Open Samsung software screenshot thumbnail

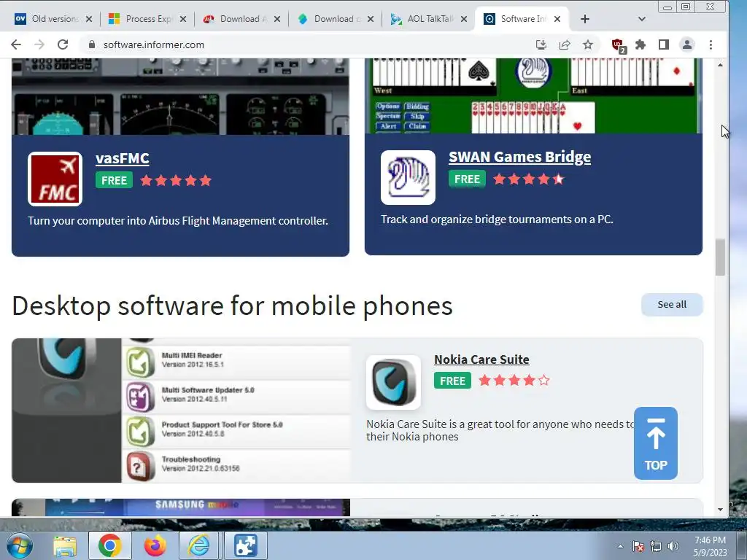point(181,507)
